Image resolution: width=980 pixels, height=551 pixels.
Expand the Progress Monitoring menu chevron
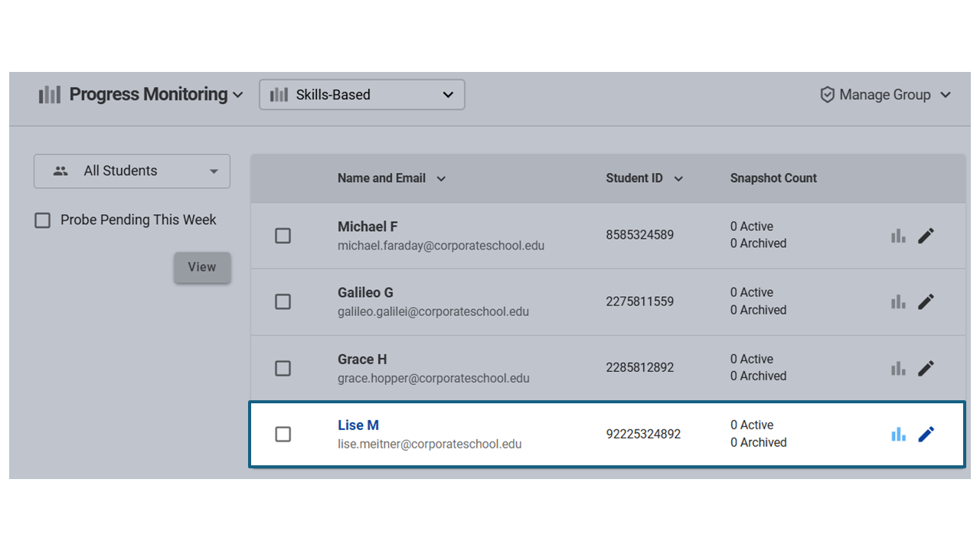click(237, 96)
